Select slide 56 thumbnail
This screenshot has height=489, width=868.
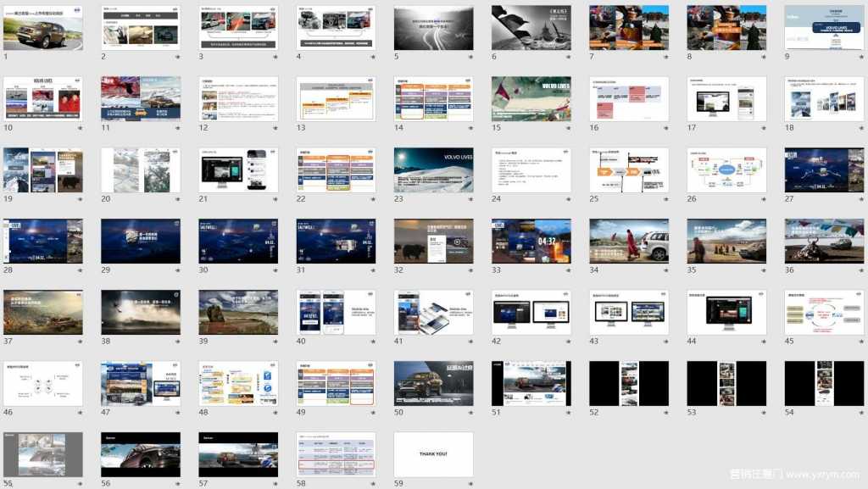pyautogui.click(x=141, y=455)
